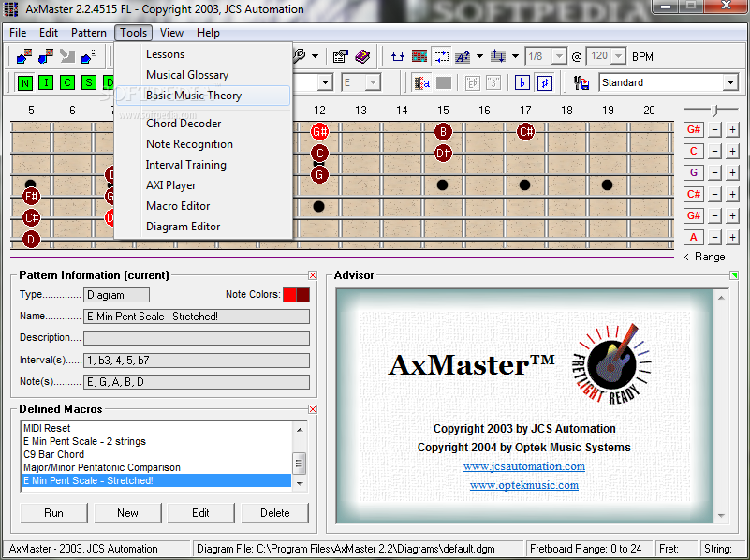This screenshot has width=750, height=560.
Task: Open the www.optekmusic.com link
Action: 523,485
